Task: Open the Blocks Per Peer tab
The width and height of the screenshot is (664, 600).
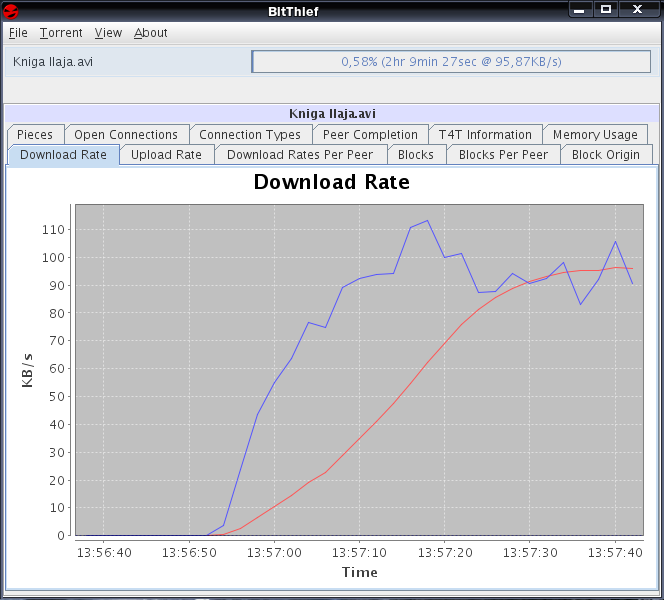Action: tap(504, 155)
